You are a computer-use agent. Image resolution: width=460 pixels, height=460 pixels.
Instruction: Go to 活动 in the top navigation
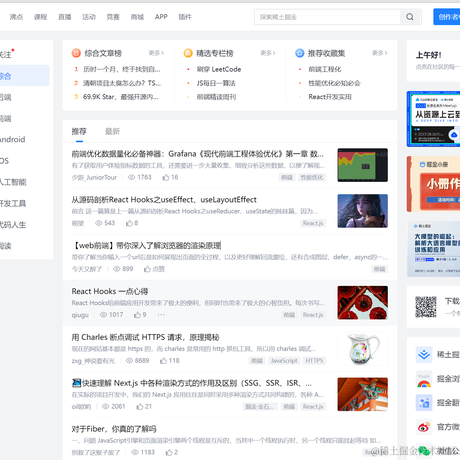tap(89, 17)
